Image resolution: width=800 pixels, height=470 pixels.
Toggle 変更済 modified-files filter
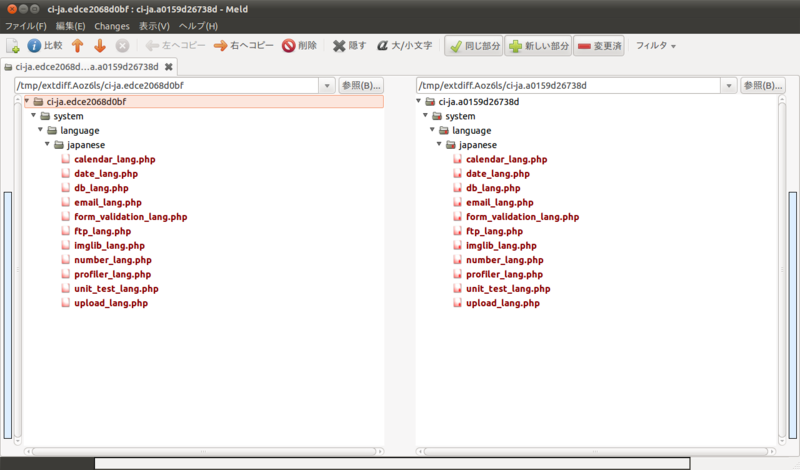click(599, 46)
